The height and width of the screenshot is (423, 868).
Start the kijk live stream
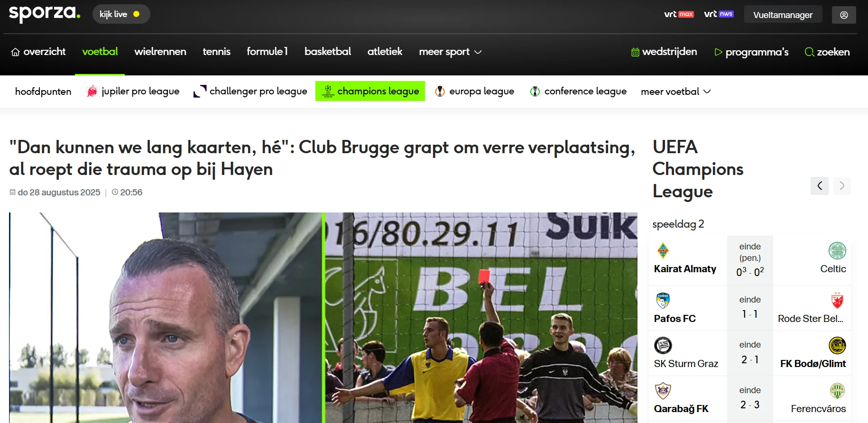121,14
